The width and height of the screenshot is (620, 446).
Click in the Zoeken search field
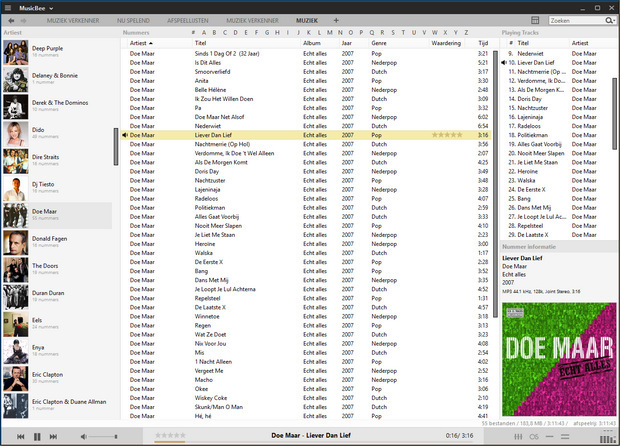tap(576, 21)
